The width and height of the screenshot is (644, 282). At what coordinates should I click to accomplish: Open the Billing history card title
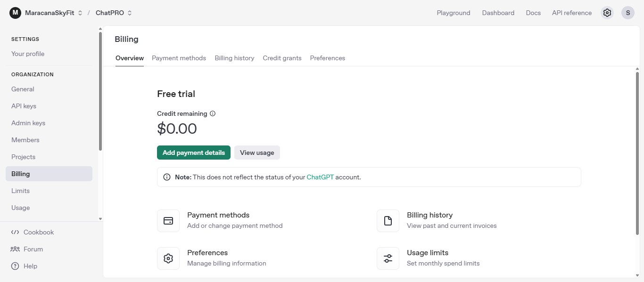[x=429, y=215]
